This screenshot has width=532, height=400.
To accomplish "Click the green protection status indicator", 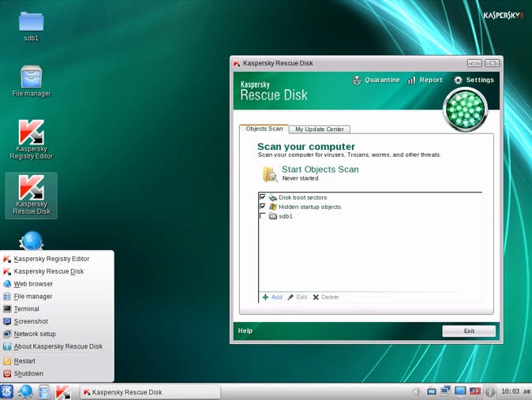I will (465, 110).
